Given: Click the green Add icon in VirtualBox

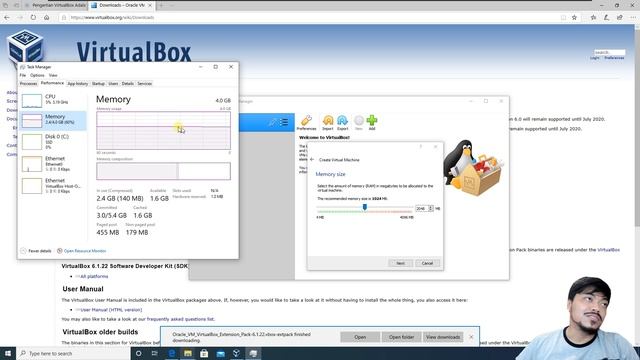Looking at the screenshot, I should click(372, 122).
